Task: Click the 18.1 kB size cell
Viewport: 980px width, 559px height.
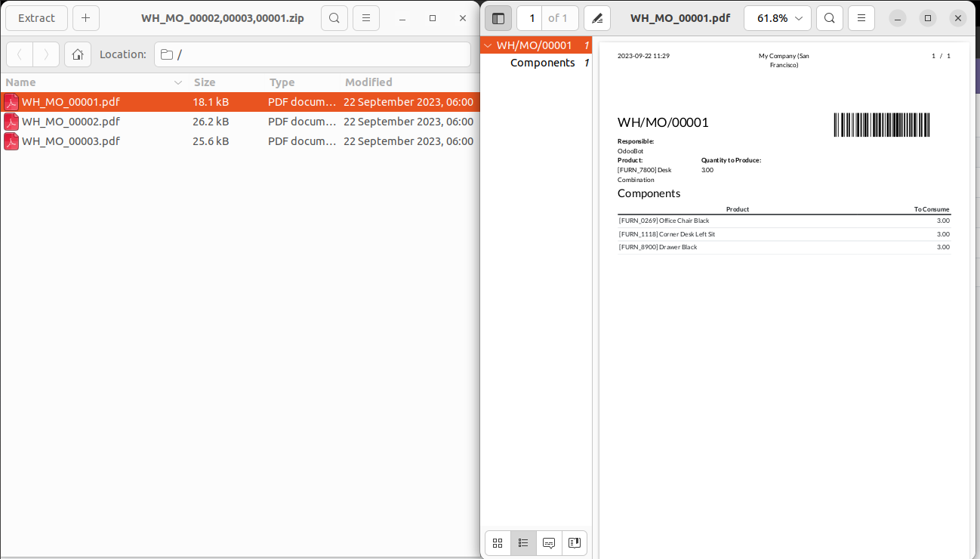Action: 211,102
